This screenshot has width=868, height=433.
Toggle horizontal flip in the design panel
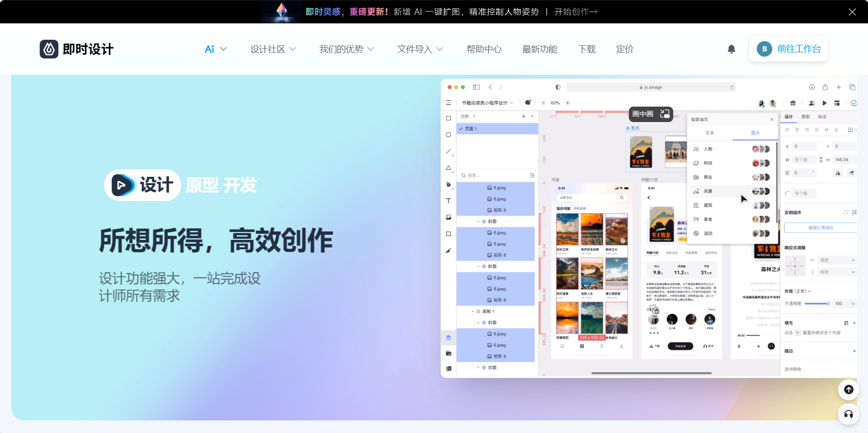[x=838, y=173]
